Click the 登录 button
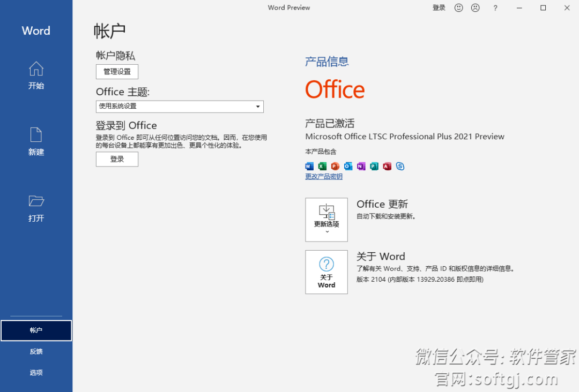 pyautogui.click(x=117, y=159)
